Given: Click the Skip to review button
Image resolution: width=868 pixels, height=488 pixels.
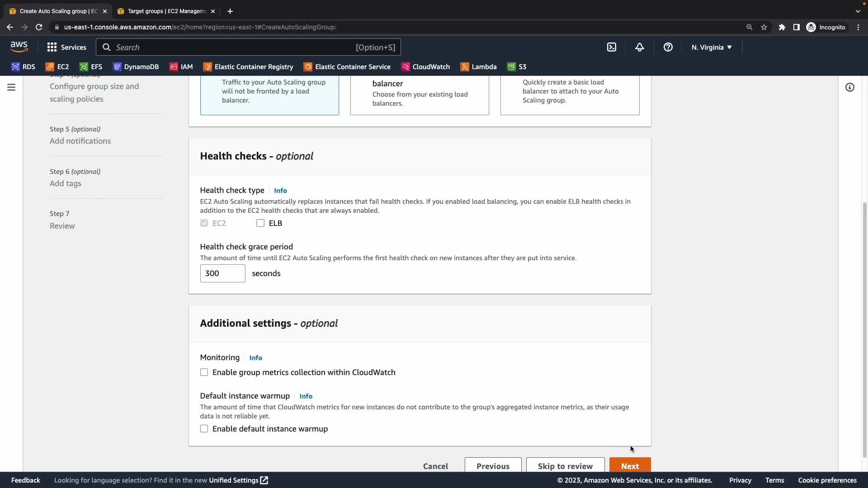Looking at the screenshot, I should (565, 465).
